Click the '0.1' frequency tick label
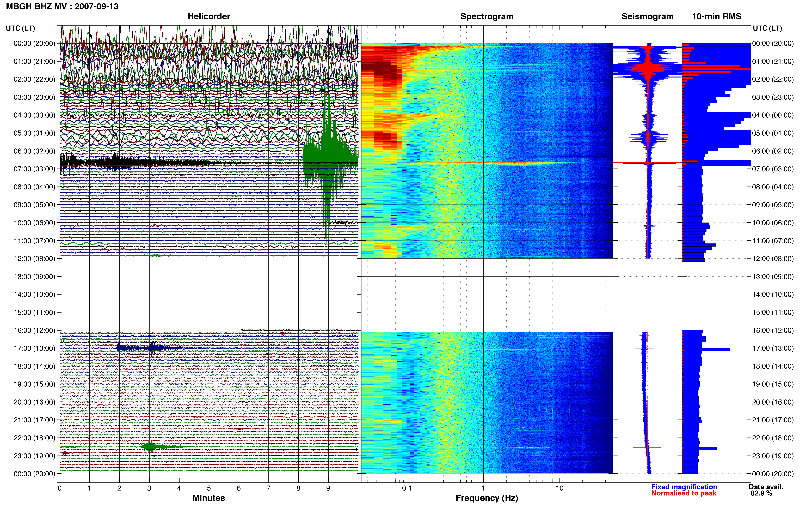This screenshot has height=508, width=812. tap(407, 488)
